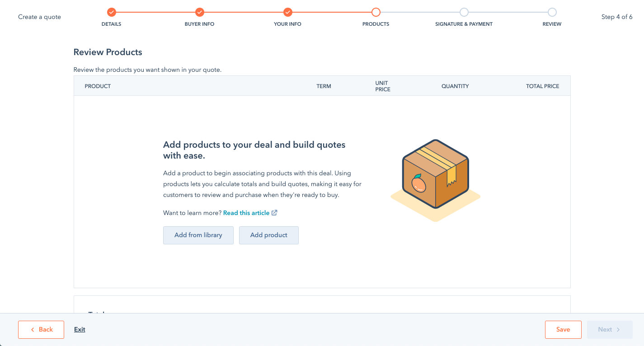This screenshot has height=346, width=644.
Task: Go back using the Back button
Action: pyautogui.click(x=41, y=330)
